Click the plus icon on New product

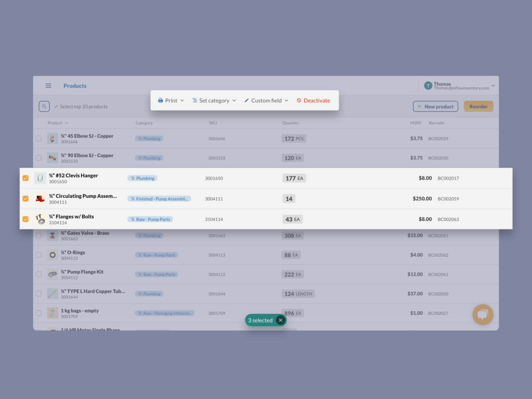point(419,106)
